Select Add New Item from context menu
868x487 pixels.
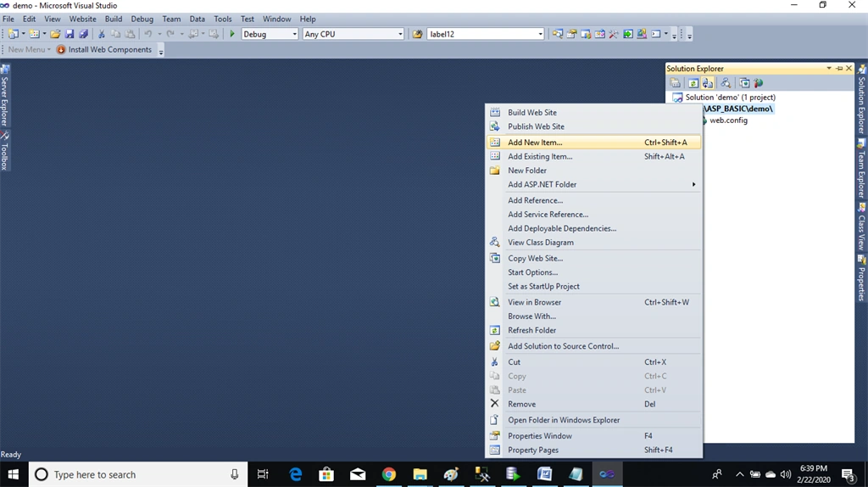593,143
